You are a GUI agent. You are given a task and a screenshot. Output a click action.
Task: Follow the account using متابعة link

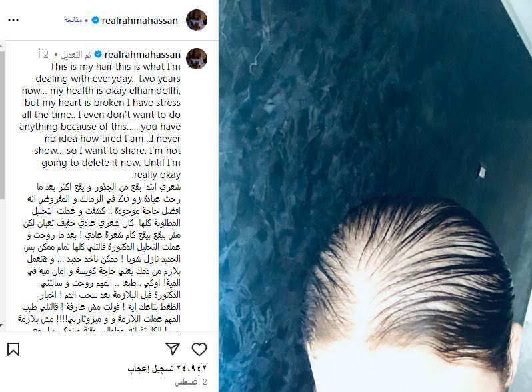[x=73, y=20]
